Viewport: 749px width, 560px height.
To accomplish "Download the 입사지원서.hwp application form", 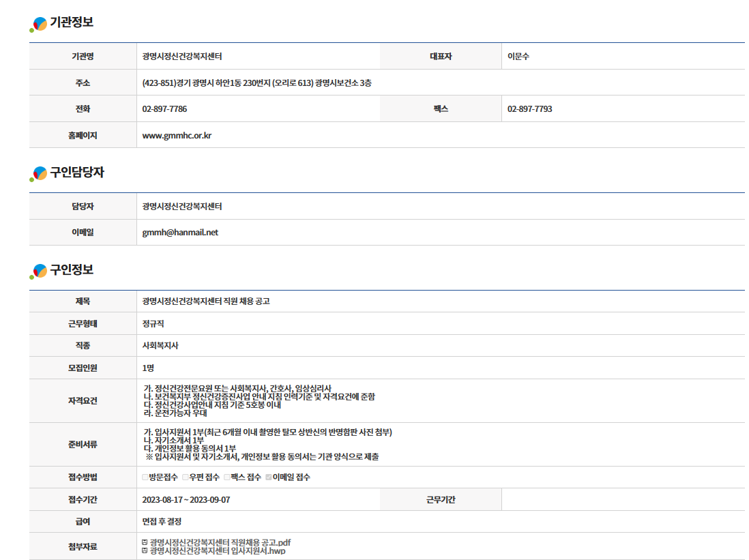I will [218, 550].
